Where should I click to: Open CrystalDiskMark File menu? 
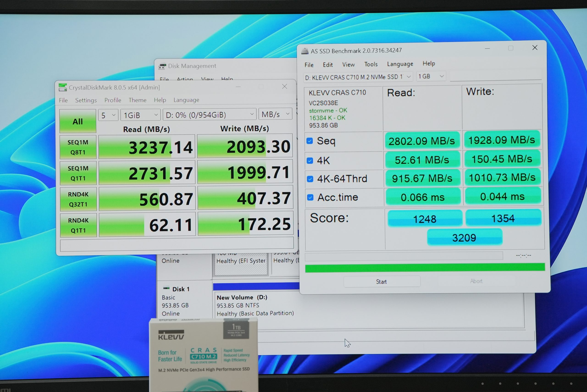click(x=63, y=100)
